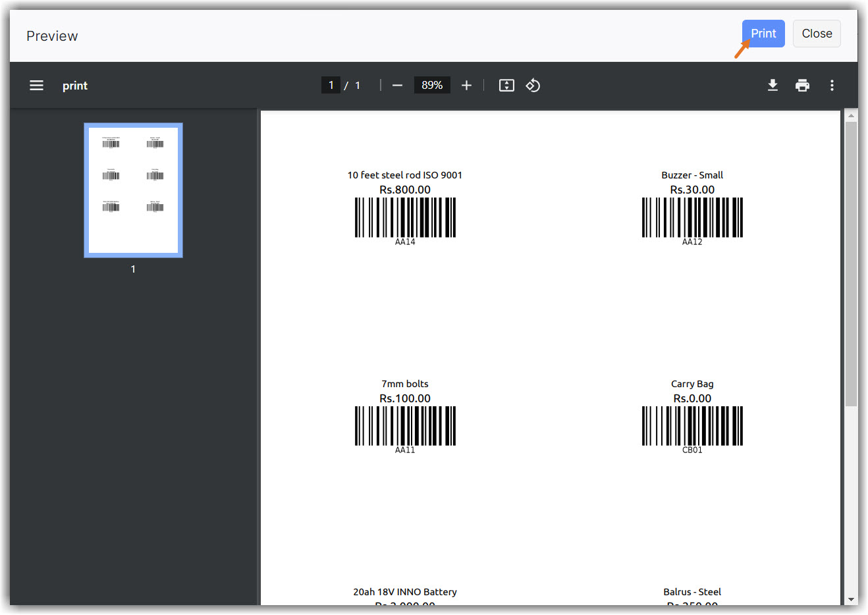Click the 'print' document title
The width and height of the screenshot is (868, 615).
pyautogui.click(x=75, y=86)
